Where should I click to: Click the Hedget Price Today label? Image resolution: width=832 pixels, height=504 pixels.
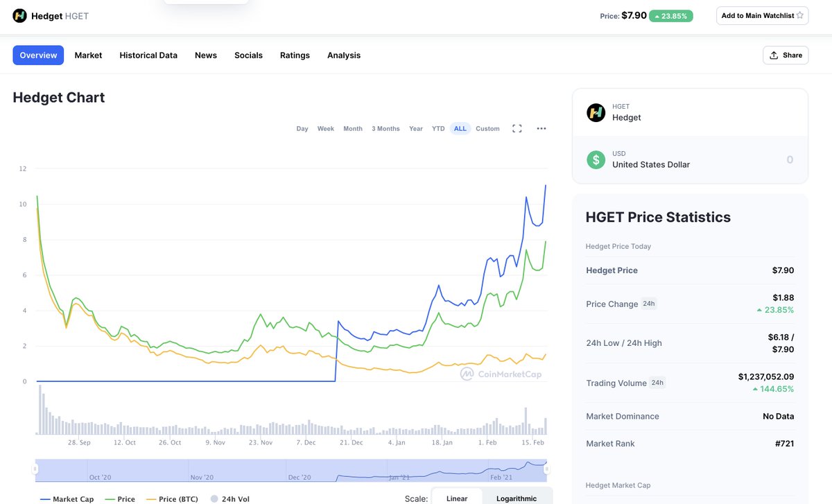[x=618, y=246]
